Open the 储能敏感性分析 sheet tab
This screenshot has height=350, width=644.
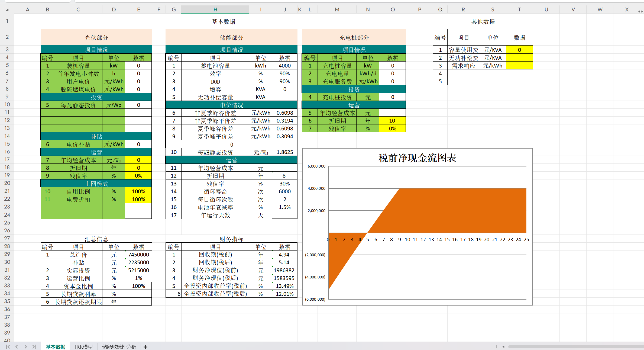119,347
